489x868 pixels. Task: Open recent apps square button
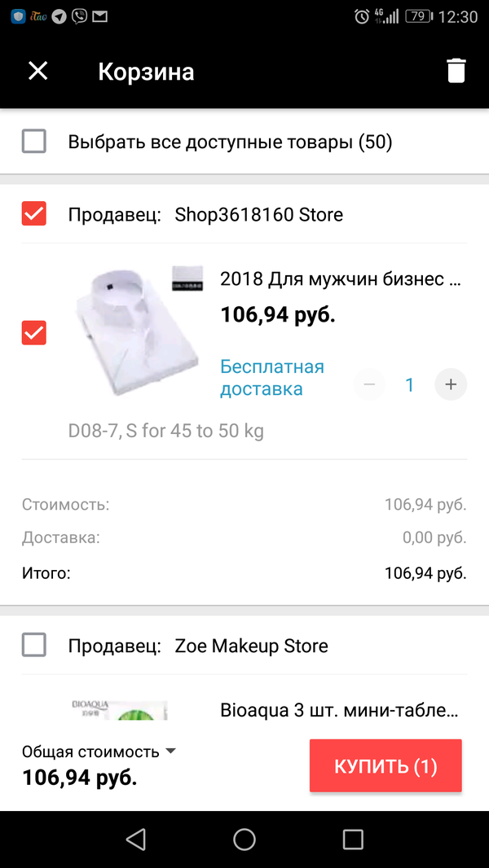click(352, 839)
